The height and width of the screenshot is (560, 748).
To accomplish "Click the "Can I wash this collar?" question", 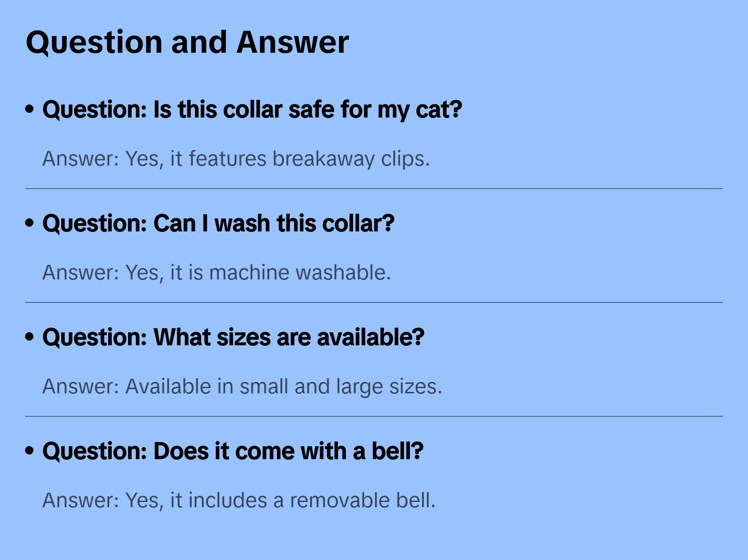I will [x=218, y=224].
